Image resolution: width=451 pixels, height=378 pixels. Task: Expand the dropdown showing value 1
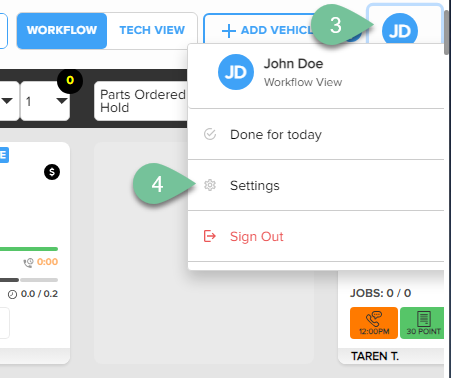coord(45,101)
